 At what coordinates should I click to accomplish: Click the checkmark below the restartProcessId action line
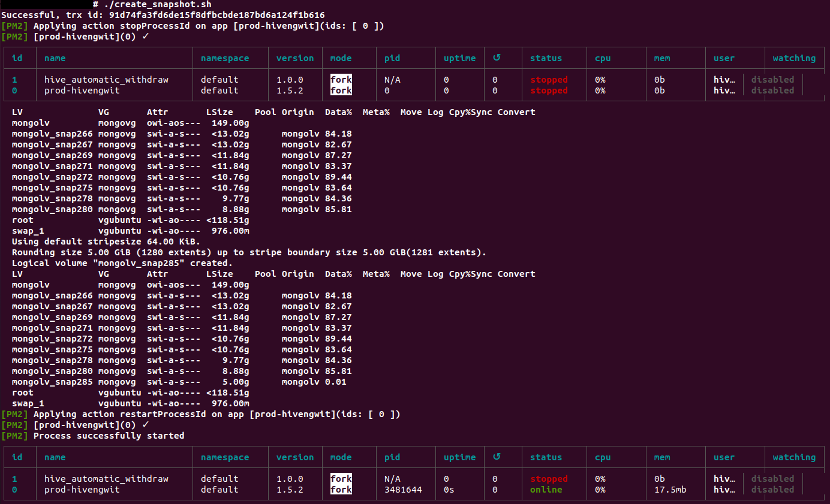(145, 425)
